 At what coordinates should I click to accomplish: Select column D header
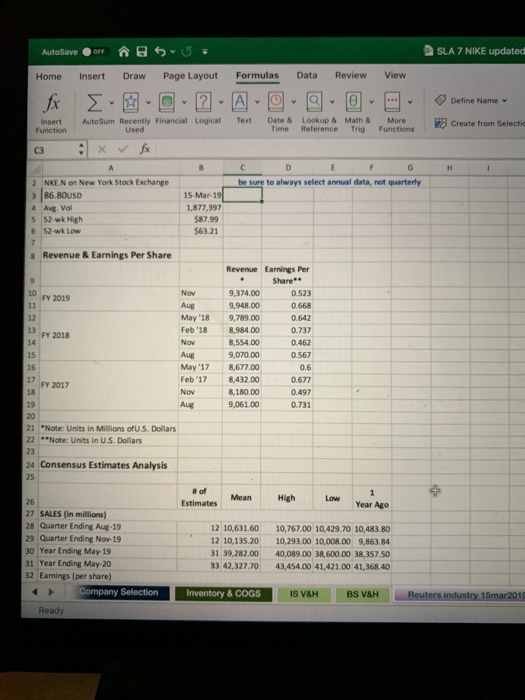coord(288,168)
